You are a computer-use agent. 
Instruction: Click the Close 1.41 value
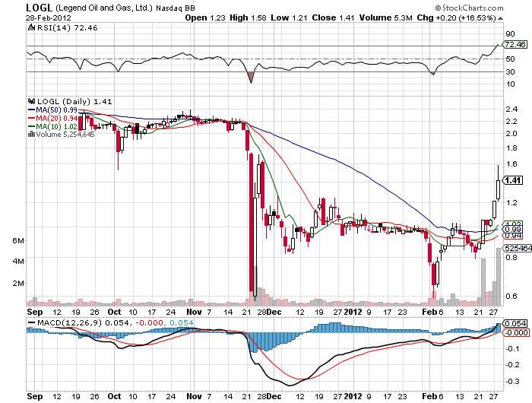pyautogui.click(x=333, y=18)
